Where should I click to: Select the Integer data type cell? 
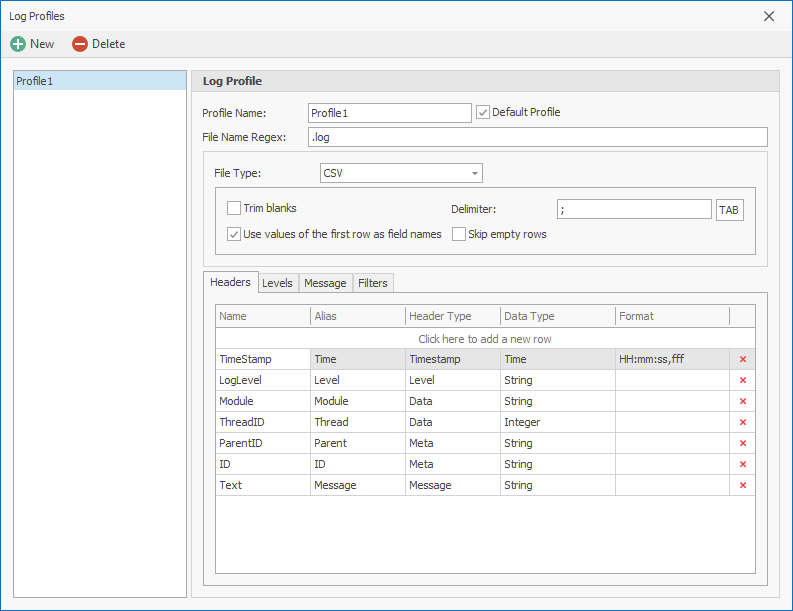(x=558, y=422)
